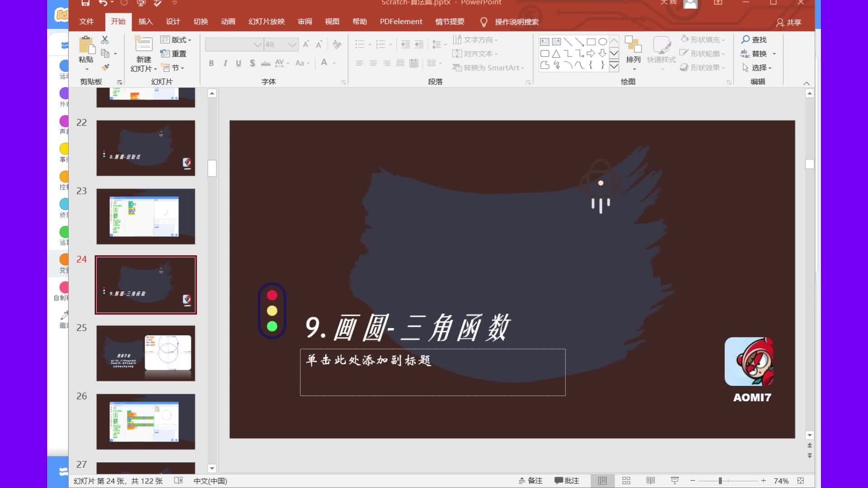Toggle Notes (备注) pane
This screenshot has width=868, height=488.
coord(530,481)
